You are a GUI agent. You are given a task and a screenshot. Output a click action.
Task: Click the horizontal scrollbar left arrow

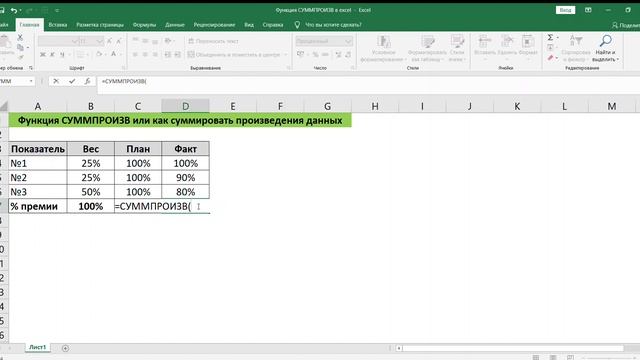tap(399, 348)
